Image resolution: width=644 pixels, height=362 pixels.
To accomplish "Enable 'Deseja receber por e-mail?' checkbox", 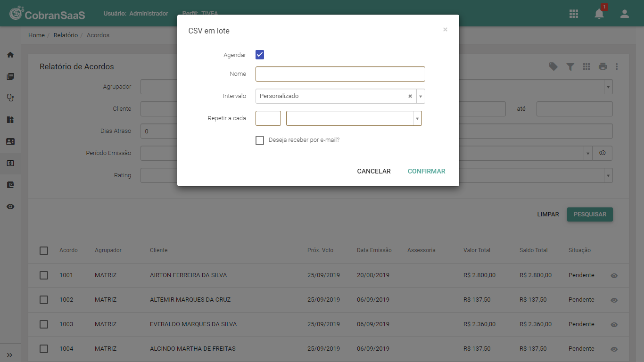I will pyautogui.click(x=260, y=140).
